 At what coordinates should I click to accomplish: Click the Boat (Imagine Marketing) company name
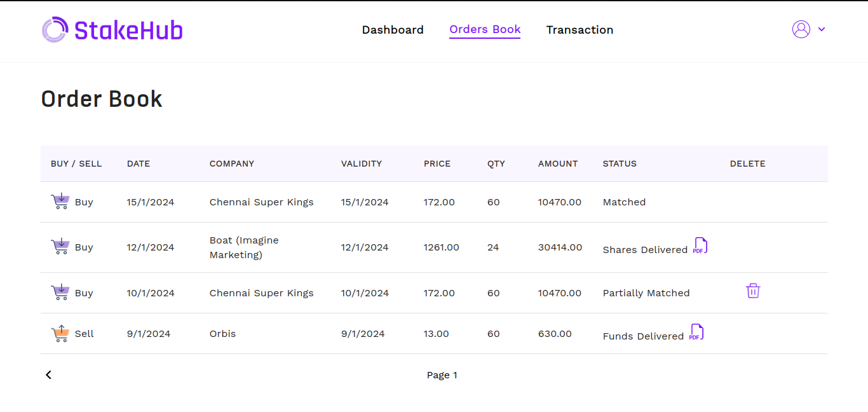click(x=244, y=247)
